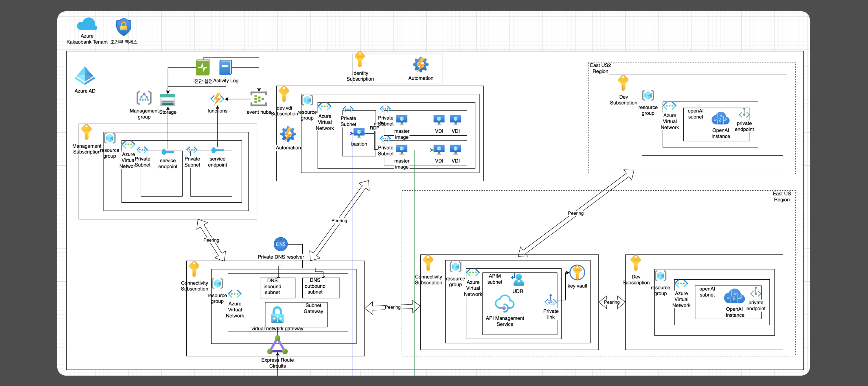Viewport: 868px width, 386px height.
Task: Click the Identity Subscription key icon
Action: pyautogui.click(x=360, y=60)
